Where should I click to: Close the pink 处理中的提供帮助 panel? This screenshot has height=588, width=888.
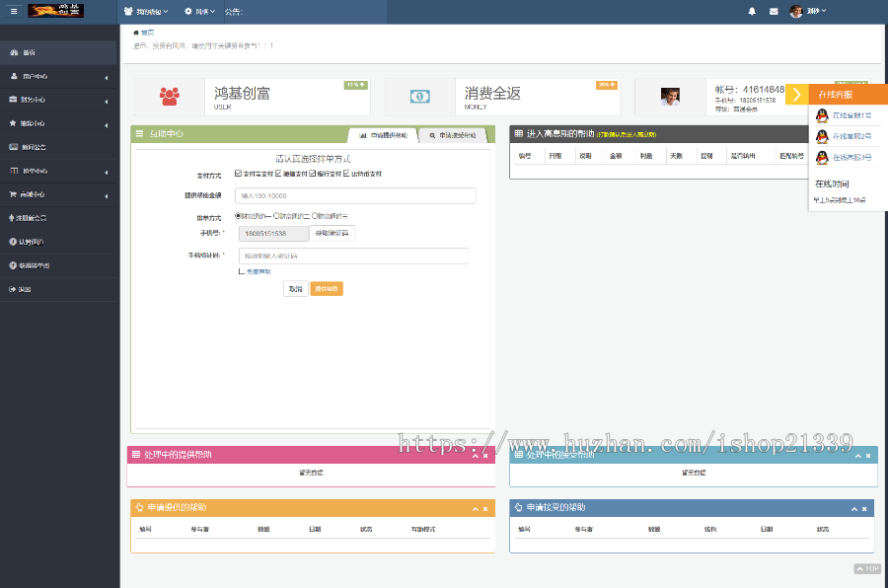point(485,456)
